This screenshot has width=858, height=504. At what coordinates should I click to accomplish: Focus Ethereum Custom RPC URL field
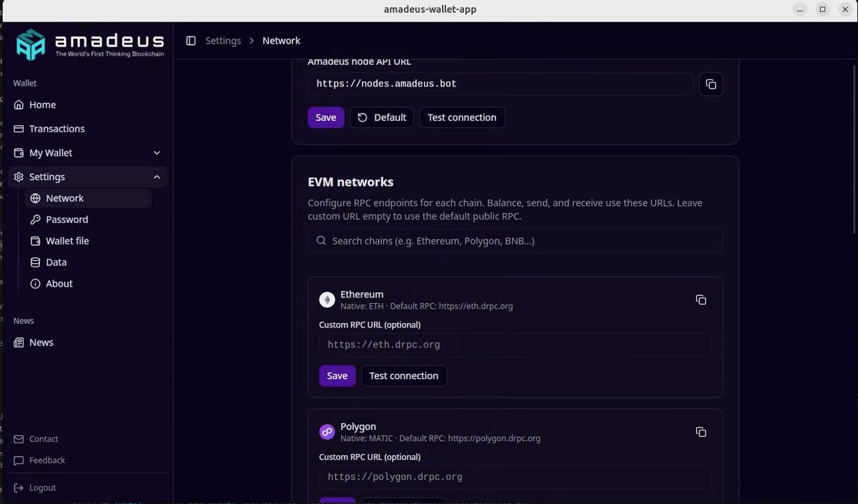point(516,345)
